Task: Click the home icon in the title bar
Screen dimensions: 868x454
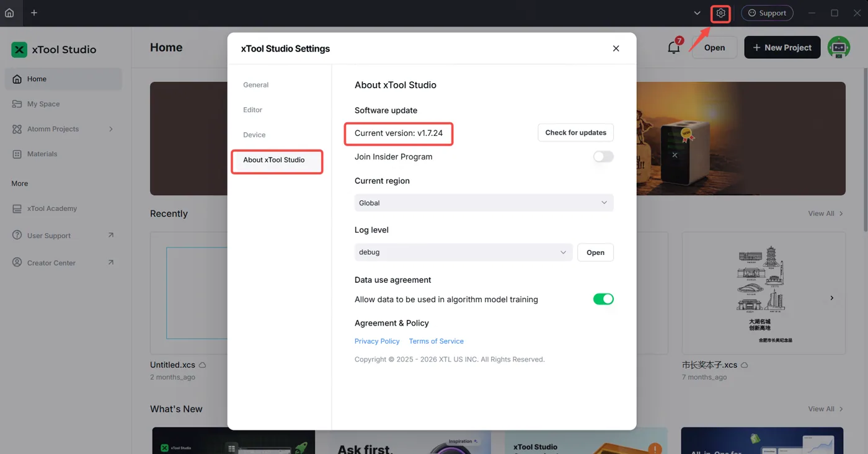Action: (9, 12)
